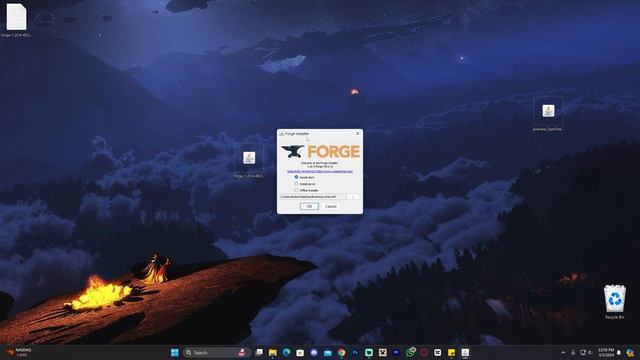640x360 pixels.
Task: Open the display and volume quick settings
Action: (x=586, y=352)
